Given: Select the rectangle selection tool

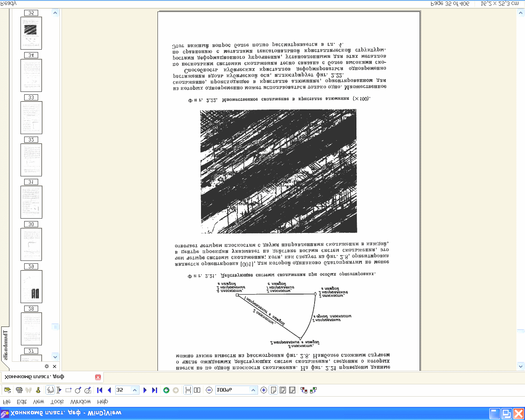Looking at the screenshot, I should [68, 390].
